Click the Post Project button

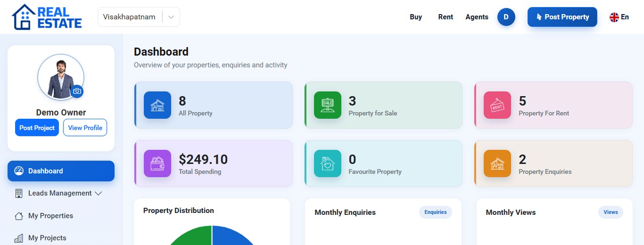click(x=37, y=128)
